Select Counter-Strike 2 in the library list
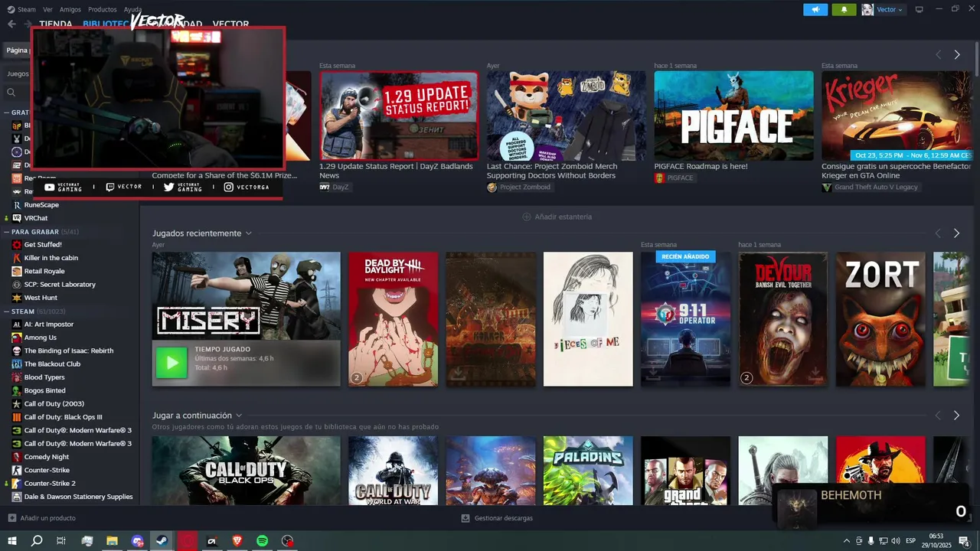 click(50, 484)
